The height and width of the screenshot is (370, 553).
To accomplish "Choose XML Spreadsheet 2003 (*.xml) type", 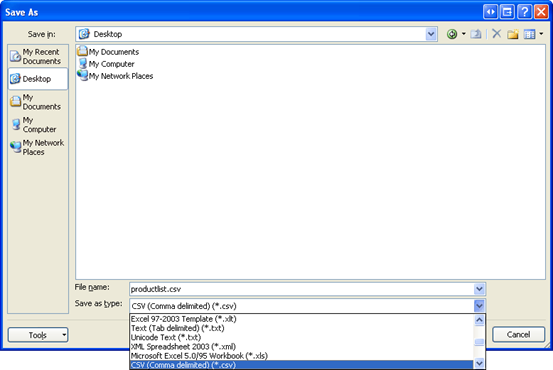I will tap(302, 346).
